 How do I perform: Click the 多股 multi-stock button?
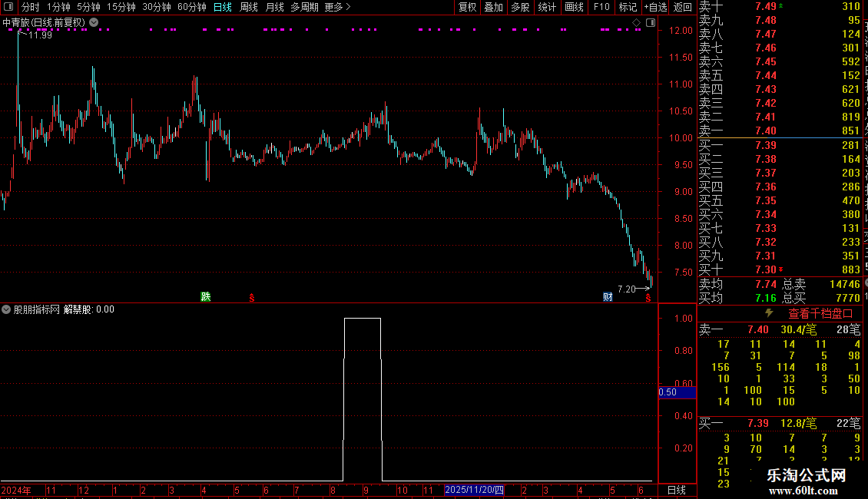[x=520, y=7]
